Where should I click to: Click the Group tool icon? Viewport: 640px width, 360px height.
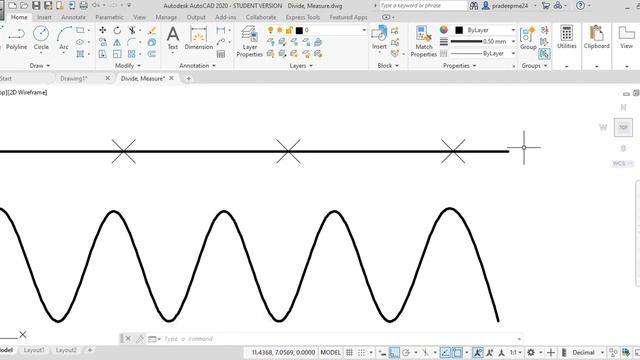pyautogui.click(x=528, y=38)
